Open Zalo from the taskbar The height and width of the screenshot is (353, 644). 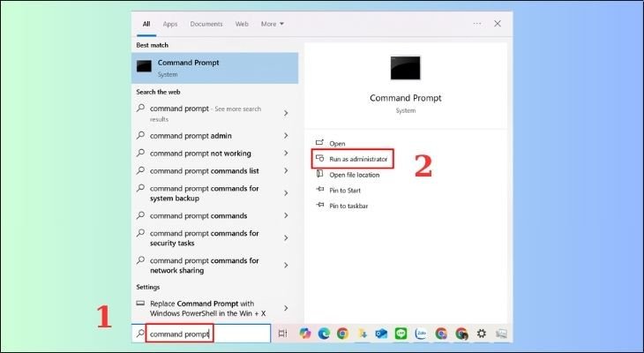[x=421, y=334]
